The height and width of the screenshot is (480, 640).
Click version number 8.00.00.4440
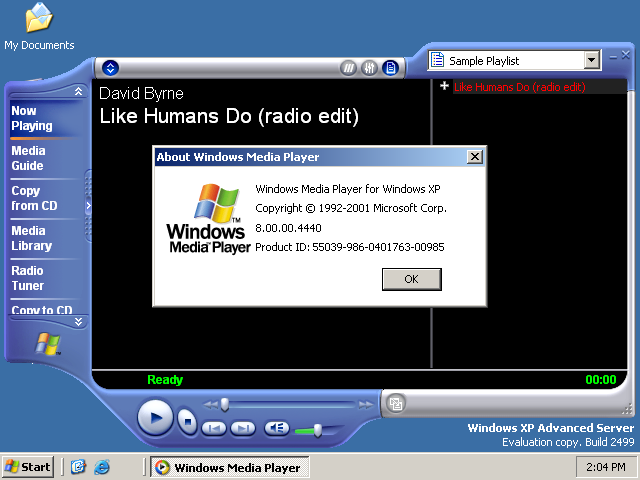(x=288, y=228)
